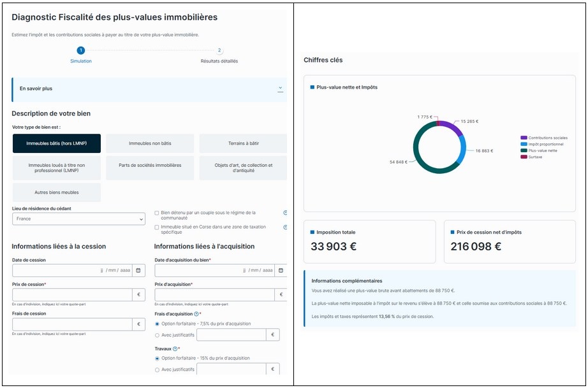Open the acquisition date calendar icon
Screen dimensions: 588x388
[x=280, y=270]
